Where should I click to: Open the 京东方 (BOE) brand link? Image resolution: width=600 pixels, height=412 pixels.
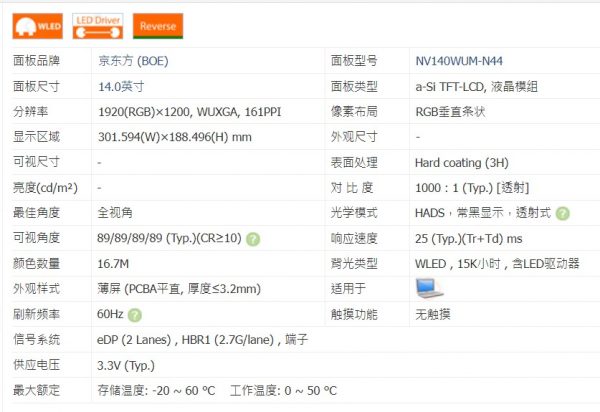pyautogui.click(x=133, y=61)
